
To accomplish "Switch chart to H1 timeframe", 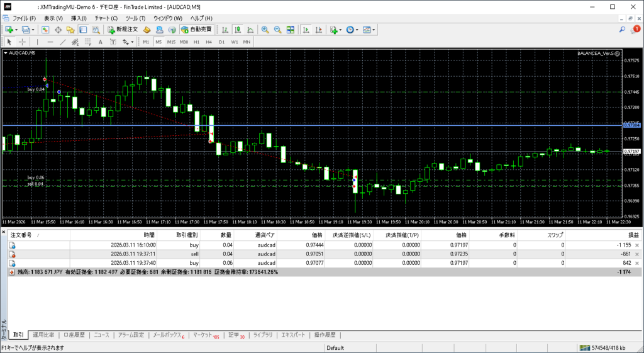I will (196, 42).
